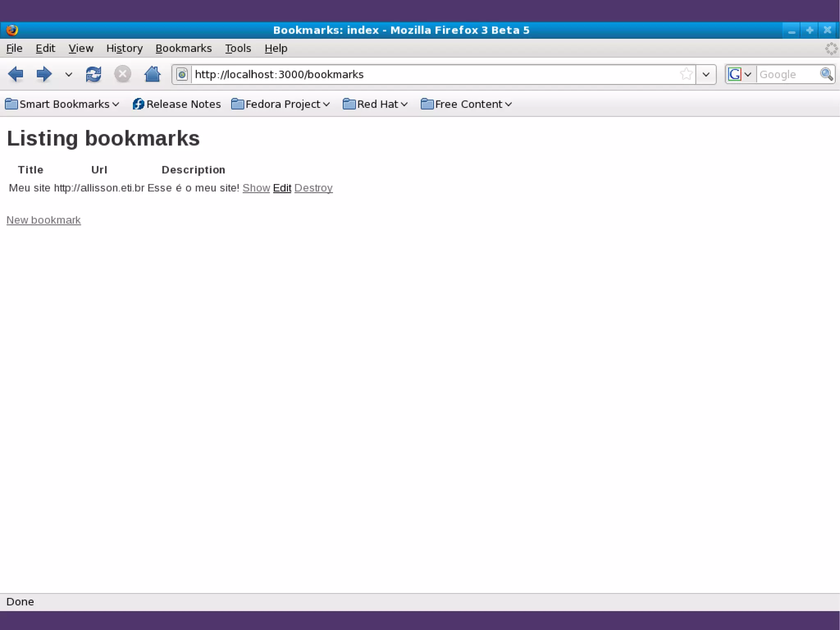This screenshot has width=840, height=630.
Task: Open the Tools menu
Action: pos(238,48)
